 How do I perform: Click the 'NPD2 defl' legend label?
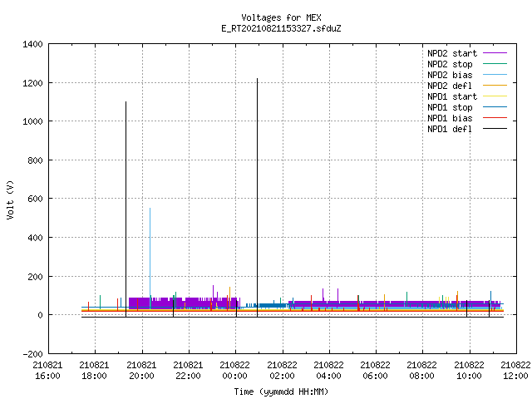click(450, 86)
